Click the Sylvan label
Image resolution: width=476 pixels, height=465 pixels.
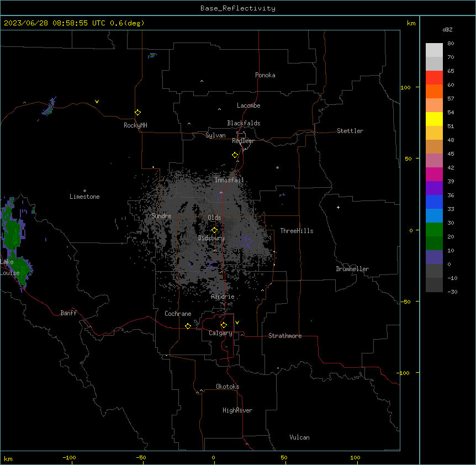(x=215, y=135)
